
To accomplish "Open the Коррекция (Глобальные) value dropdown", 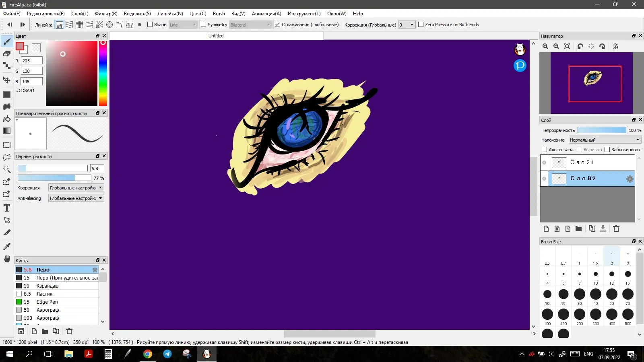I will tap(407, 25).
